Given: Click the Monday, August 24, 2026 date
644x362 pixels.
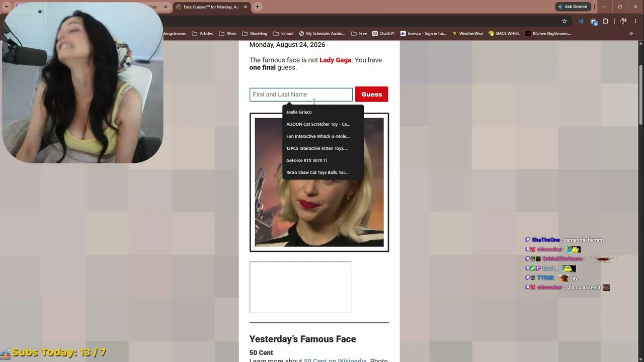Looking at the screenshot, I should point(287,45).
